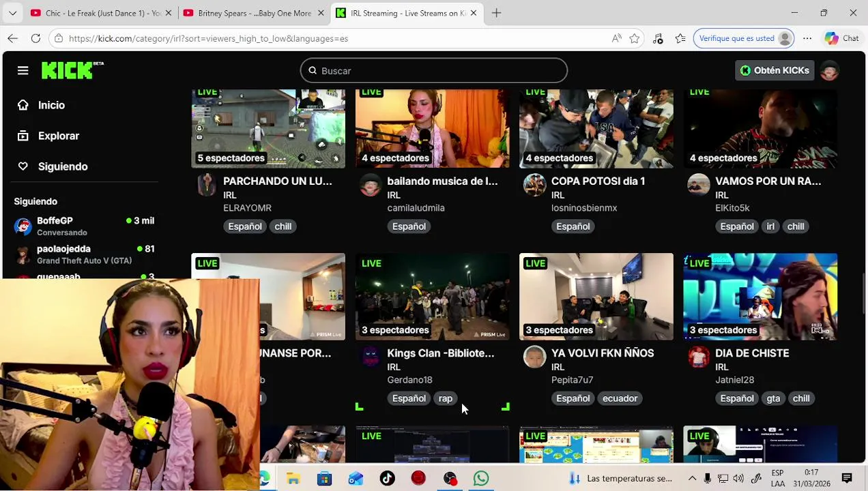
Task: Open the tab actions dropdown
Action: pyautogui.click(x=13, y=13)
